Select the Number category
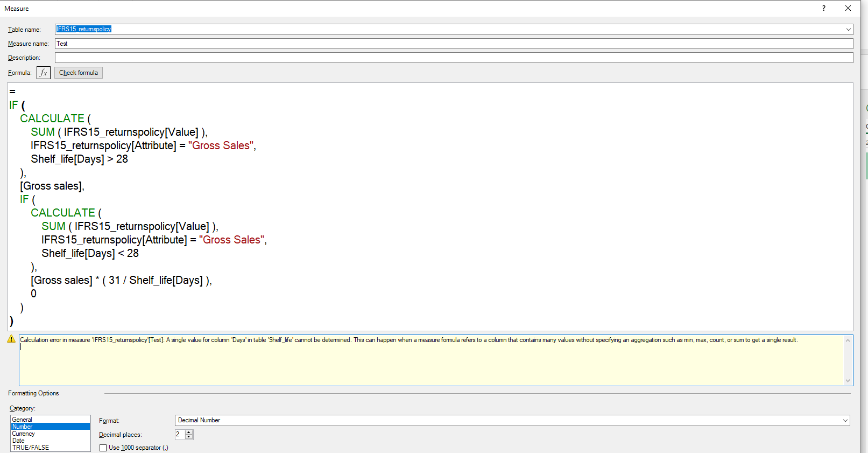Image resolution: width=868 pixels, height=453 pixels. click(x=51, y=427)
